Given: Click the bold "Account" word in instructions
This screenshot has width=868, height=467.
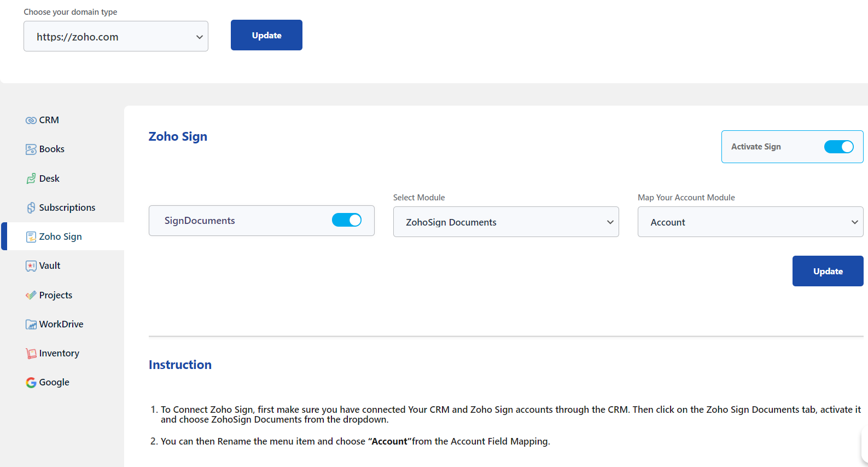Looking at the screenshot, I should pos(389,441).
